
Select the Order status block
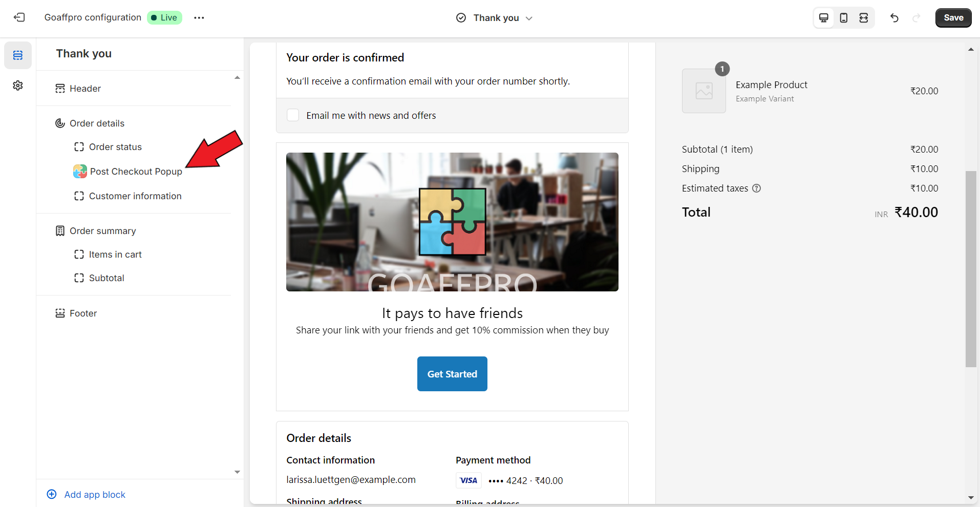(115, 147)
